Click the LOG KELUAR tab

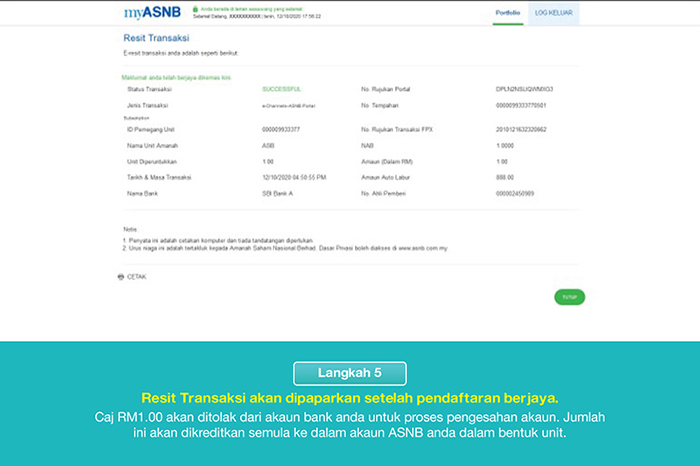click(554, 13)
